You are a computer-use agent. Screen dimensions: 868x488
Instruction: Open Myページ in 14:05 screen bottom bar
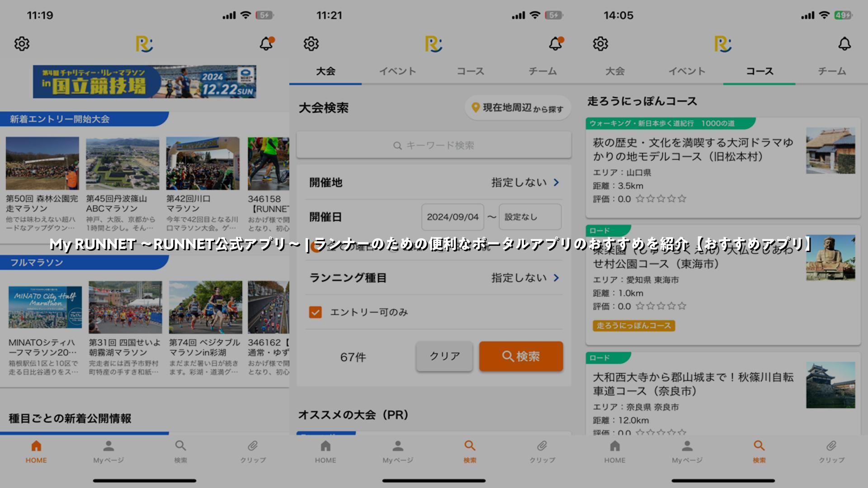(687, 451)
